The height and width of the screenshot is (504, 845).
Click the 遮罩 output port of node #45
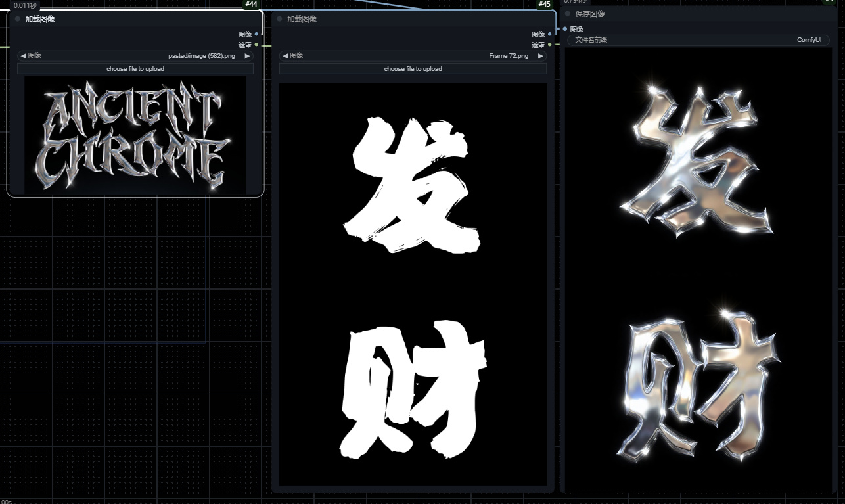[x=550, y=45]
